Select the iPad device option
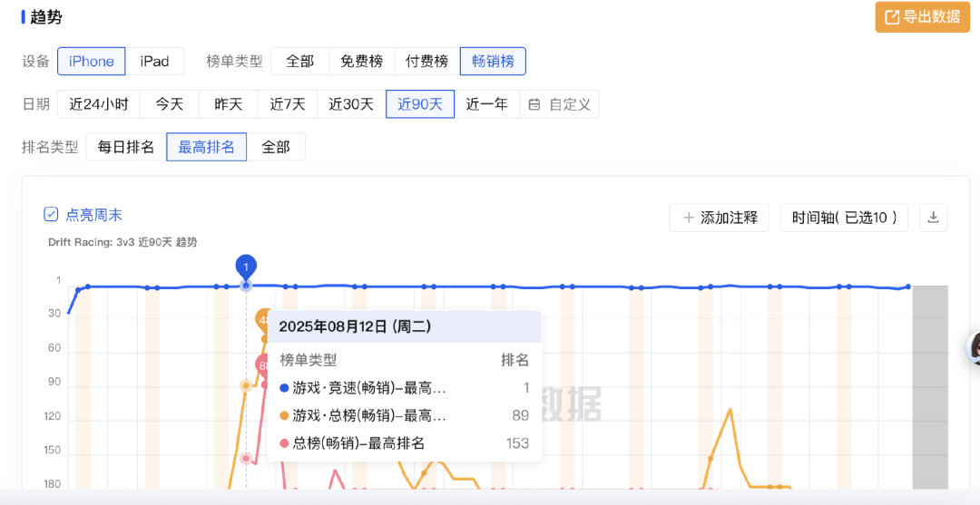The height and width of the screenshot is (505, 980). [154, 61]
